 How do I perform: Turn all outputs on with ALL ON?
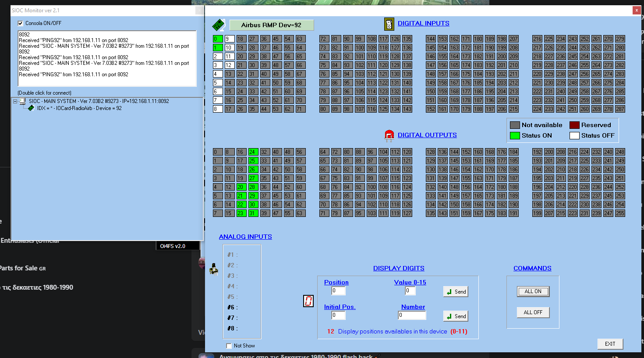point(533,291)
